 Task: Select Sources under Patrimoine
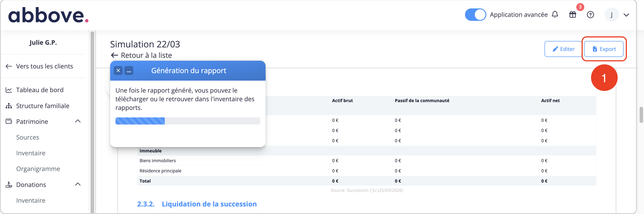tap(28, 137)
